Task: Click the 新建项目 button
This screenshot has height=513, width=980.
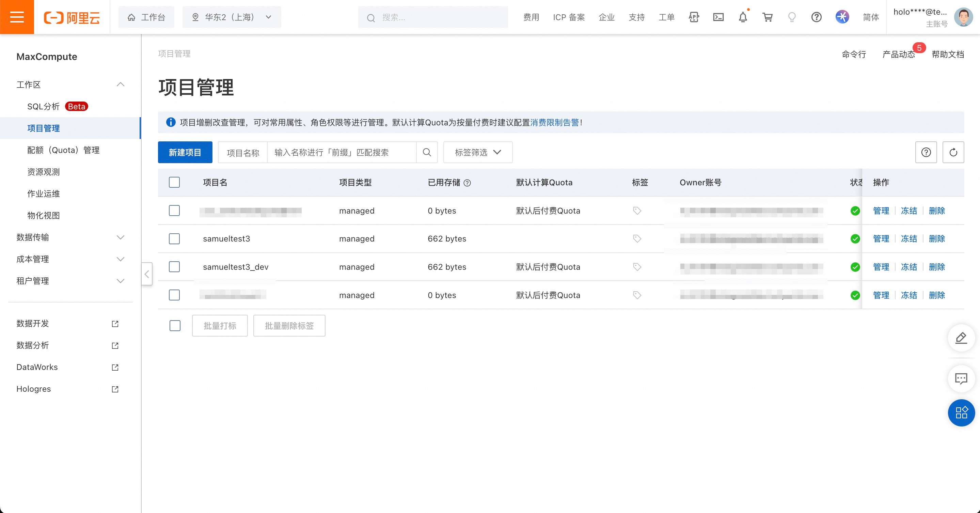Action: [185, 152]
